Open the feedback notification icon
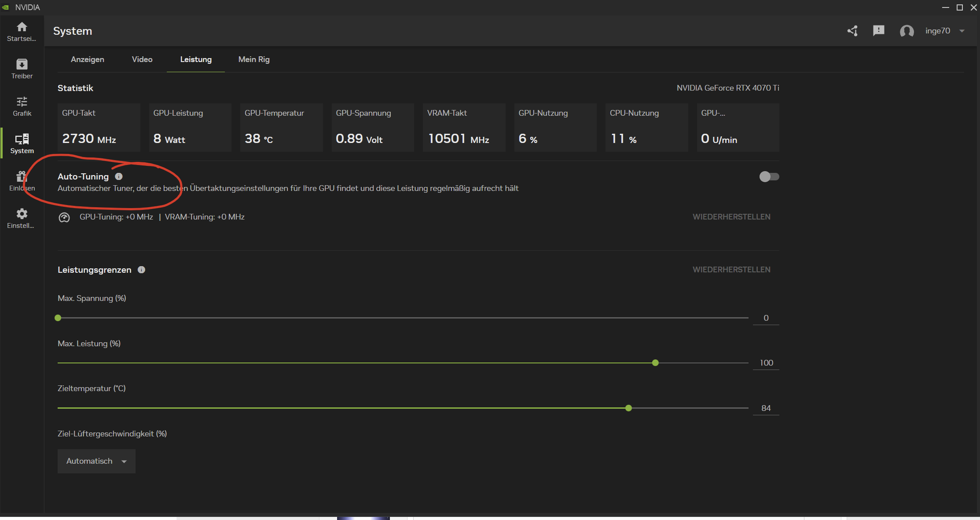The height and width of the screenshot is (520, 980). click(878, 31)
